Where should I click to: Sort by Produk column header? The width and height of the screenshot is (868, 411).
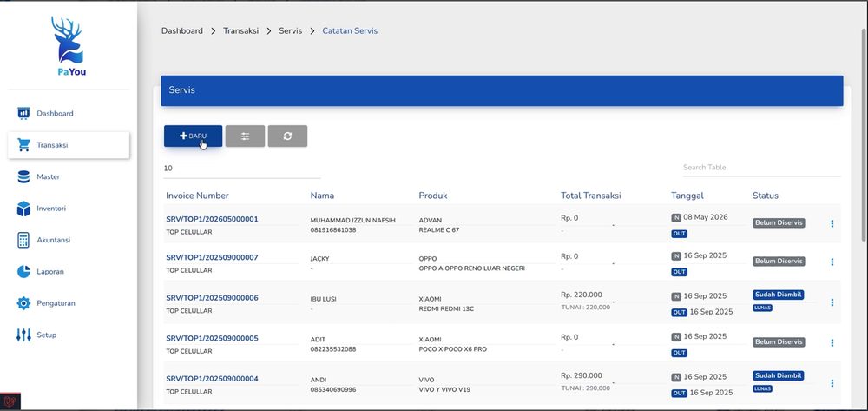(433, 196)
